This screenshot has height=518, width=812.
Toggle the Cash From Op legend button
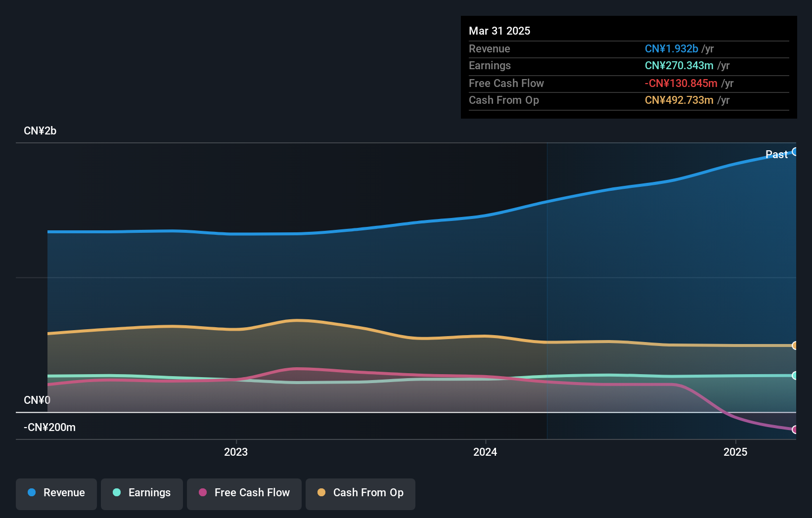[x=361, y=494]
